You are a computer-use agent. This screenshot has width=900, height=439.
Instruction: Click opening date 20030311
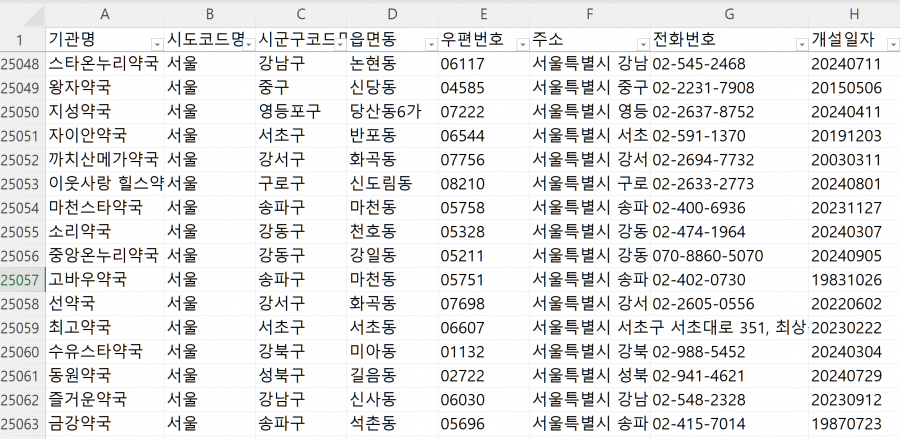pyautogui.click(x=854, y=160)
